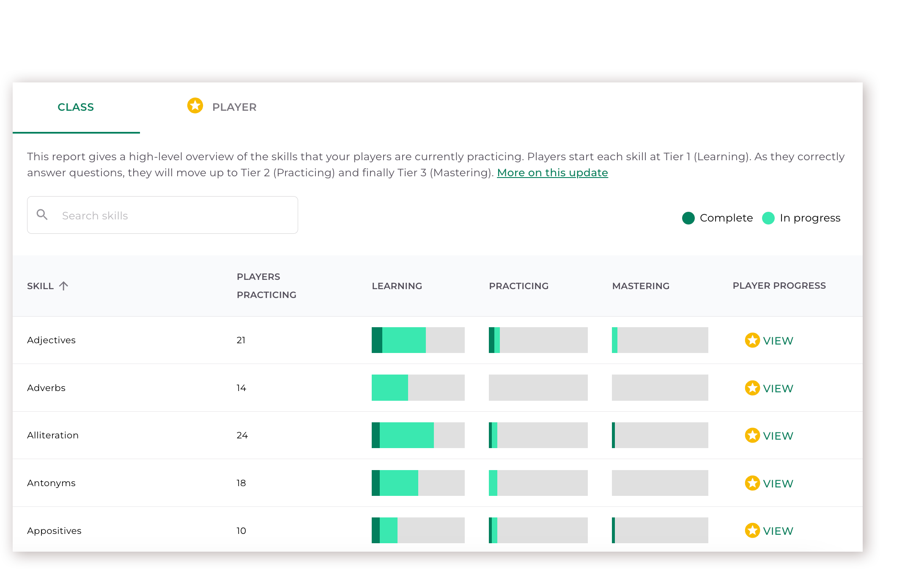Click the star icon next to Adverbs VIEW
This screenshot has width=924, height=569.
pos(752,388)
